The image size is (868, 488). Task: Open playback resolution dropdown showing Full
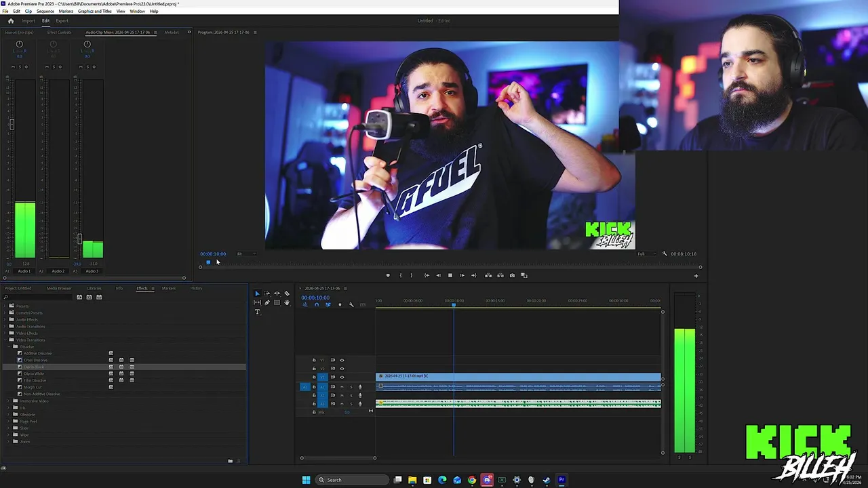pyautogui.click(x=647, y=253)
